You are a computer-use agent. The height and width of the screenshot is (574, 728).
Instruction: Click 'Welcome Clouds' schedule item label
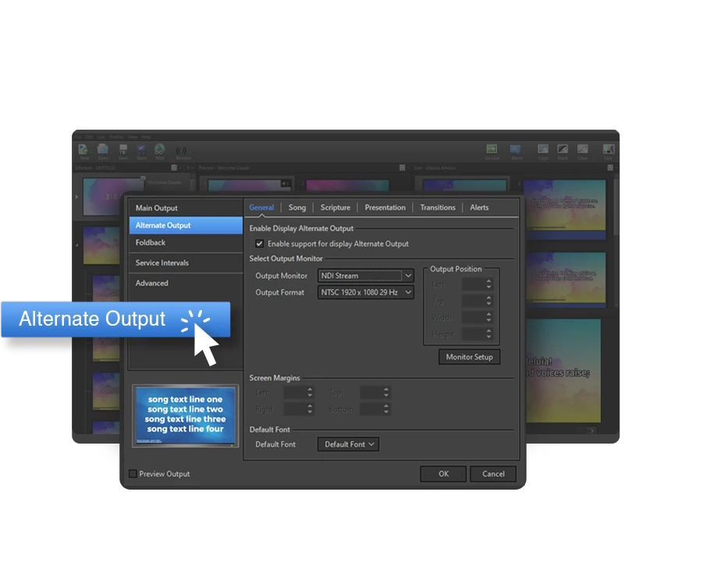click(164, 182)
